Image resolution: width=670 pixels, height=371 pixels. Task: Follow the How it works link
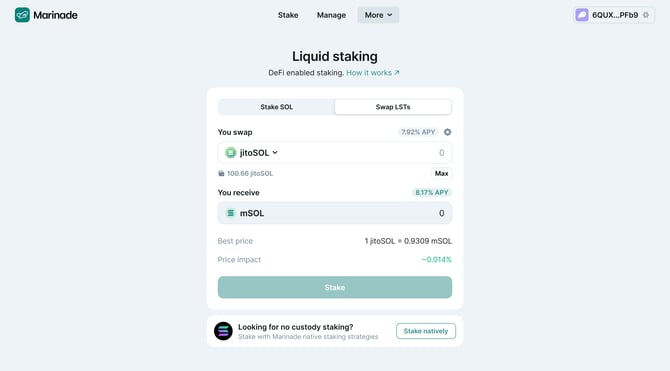click(373, 73)
